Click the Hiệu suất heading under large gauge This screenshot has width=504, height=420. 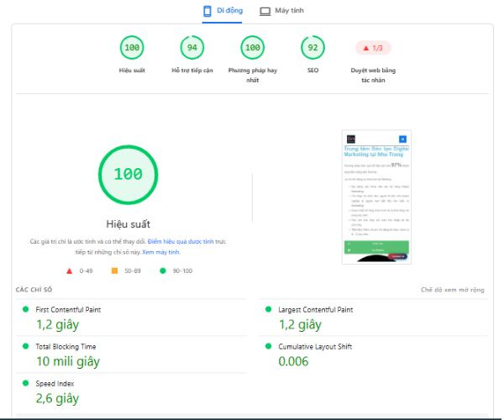(x=129, y=224)
